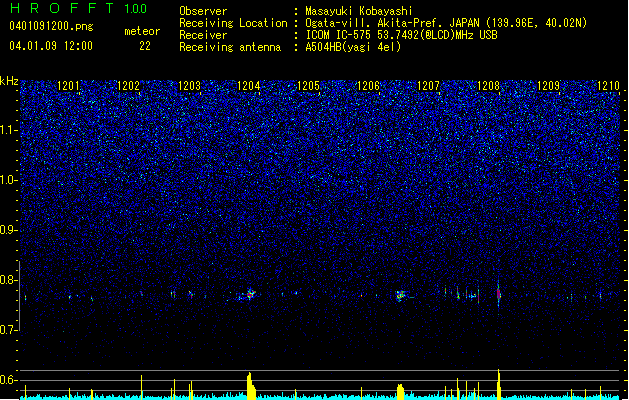This screenshot has height=400, width=629.
Task: Click the 1210 time axis label
Action: [x=609, y=85]
